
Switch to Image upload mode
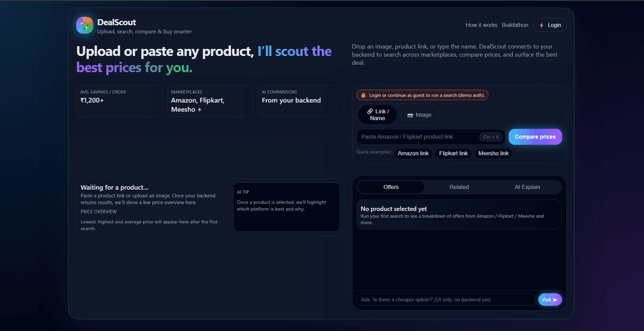point(419,115)
